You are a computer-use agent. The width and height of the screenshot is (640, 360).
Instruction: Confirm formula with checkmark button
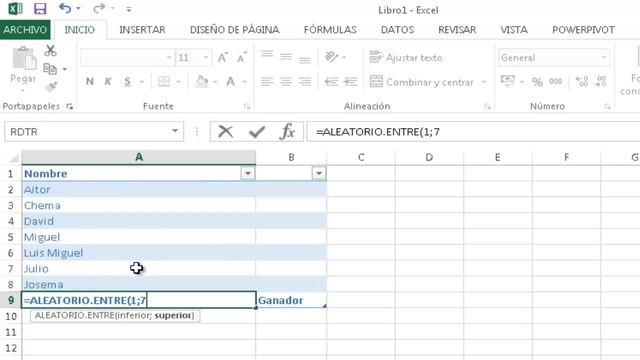coord(257,132)
